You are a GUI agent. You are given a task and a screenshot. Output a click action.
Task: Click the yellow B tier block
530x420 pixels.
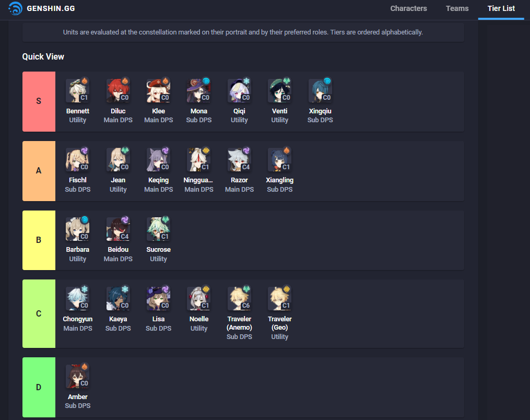39,240
